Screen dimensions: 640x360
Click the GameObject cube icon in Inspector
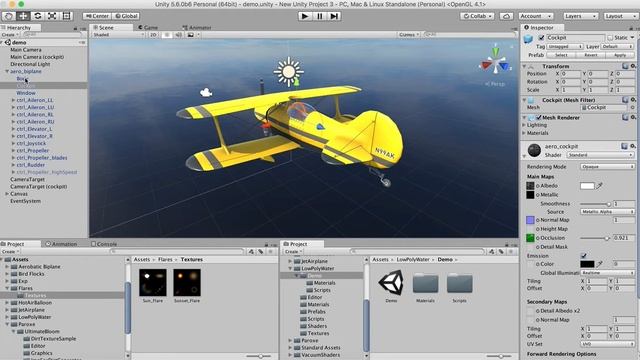[x=529, y=39]
